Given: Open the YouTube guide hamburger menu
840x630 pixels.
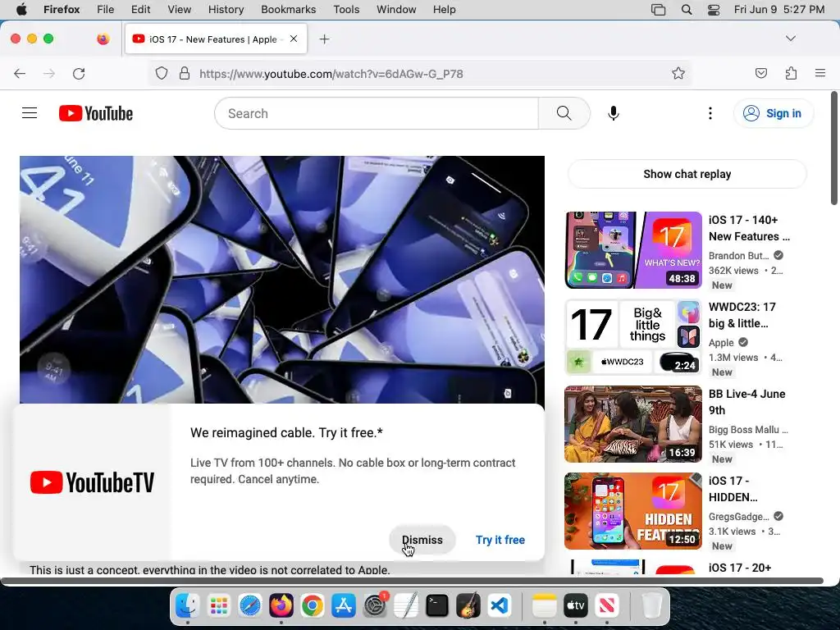Looking at the screenshot, I should pyautogui.click(x=30, y=113).
